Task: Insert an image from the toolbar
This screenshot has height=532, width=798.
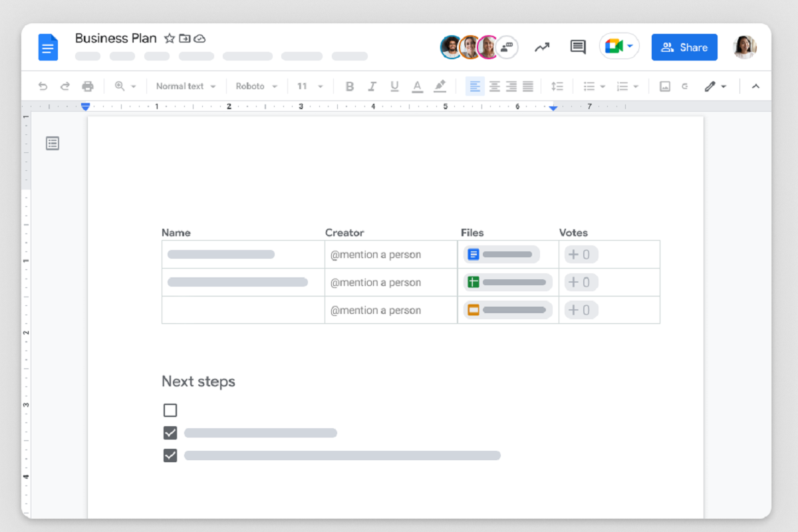Action: coord(665,86)
